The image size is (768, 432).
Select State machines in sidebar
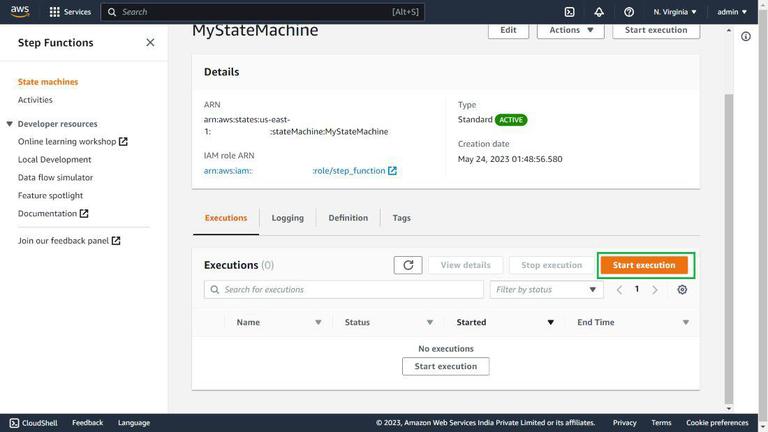coord(48,82)
